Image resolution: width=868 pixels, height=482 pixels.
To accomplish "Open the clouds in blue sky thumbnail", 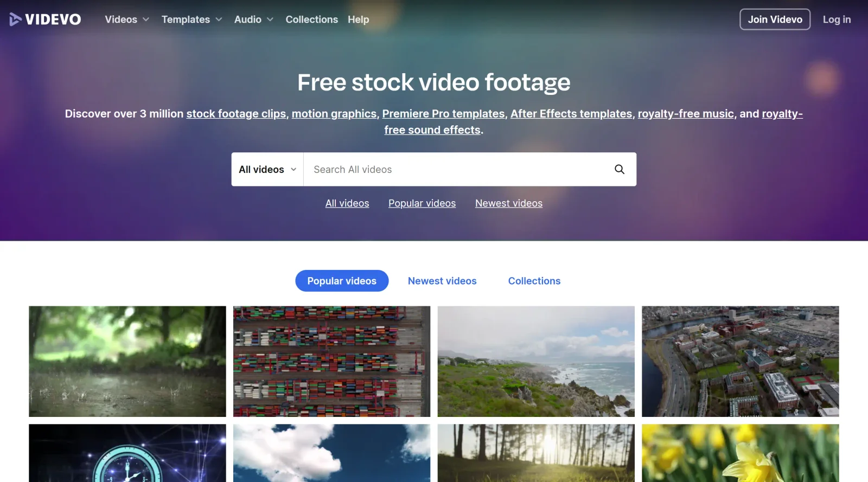I will coord(331,453).
